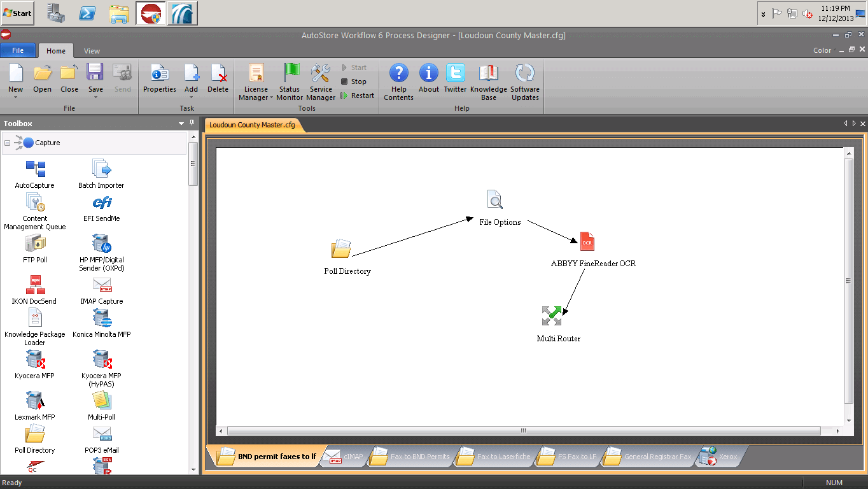Toggle the Toolbox auto-hide pin
The width and height of the screenshot is (868, 489).
tap(192, 123)
